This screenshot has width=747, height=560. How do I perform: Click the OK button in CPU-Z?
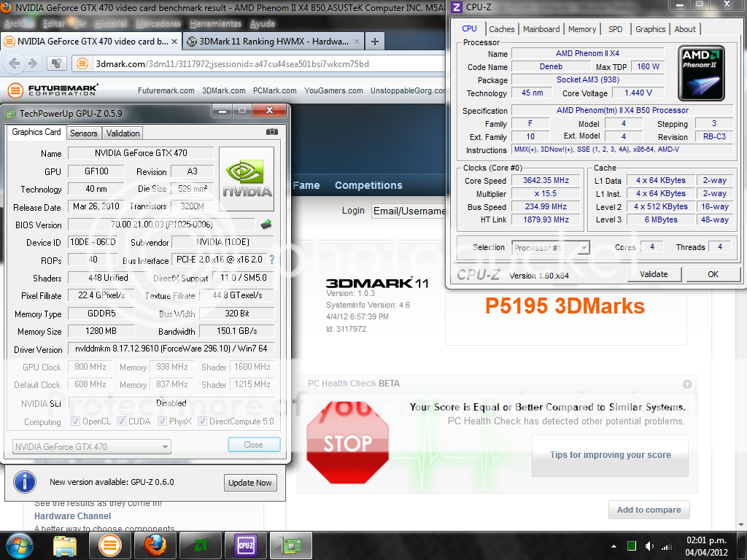[x=713, y=274]
